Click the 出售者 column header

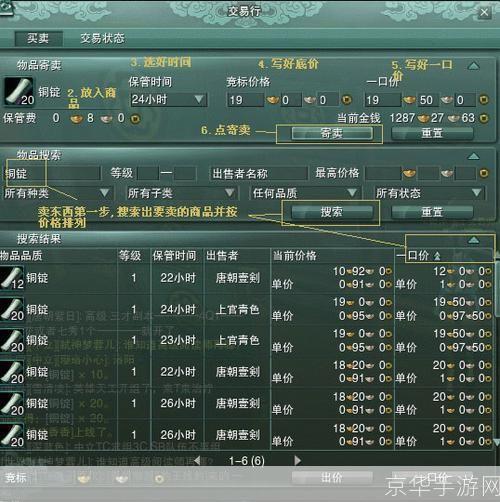click(222, 256)
